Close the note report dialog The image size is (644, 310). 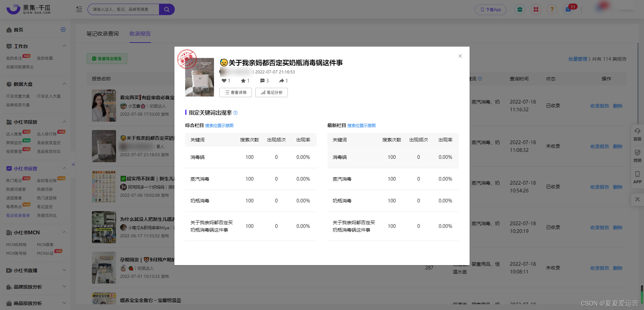tap(460, 56)
